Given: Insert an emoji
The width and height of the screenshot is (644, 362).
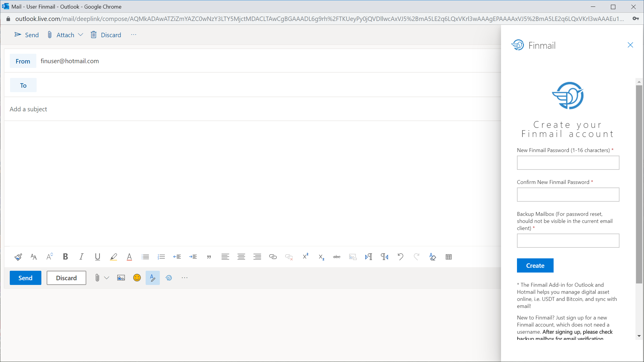Looking at the screenshot, I should 137,278.
